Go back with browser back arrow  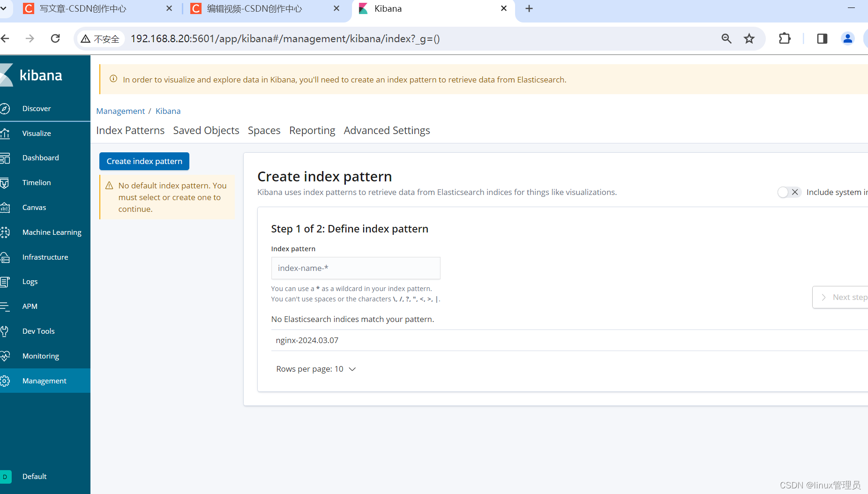click(5, 38)
